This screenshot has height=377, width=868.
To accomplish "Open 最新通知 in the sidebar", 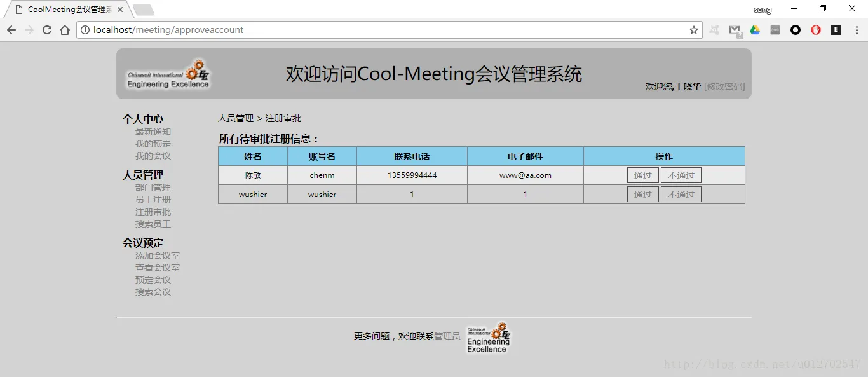I will (153, 132).
